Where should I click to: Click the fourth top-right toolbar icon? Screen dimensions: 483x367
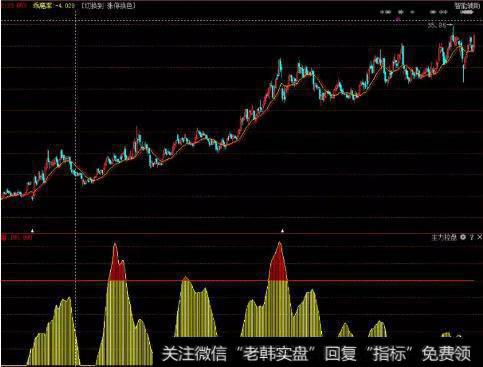[x=433, y=12]
